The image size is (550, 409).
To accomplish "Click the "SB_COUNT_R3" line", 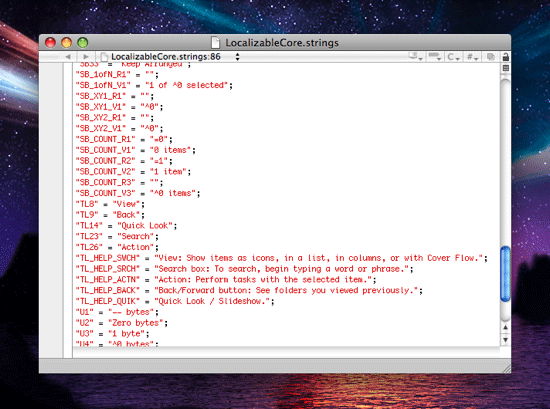I will click(119, 182).
